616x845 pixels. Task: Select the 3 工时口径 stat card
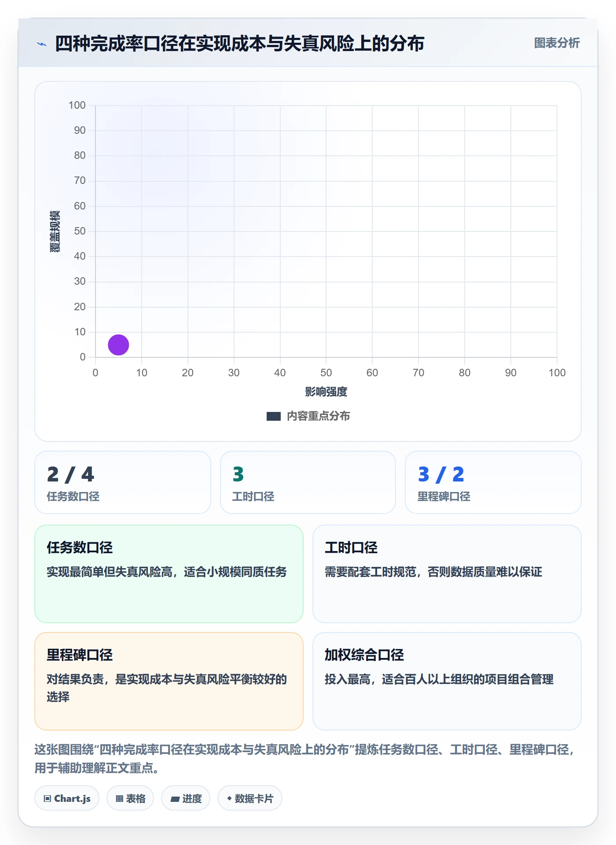pos(308,482)
